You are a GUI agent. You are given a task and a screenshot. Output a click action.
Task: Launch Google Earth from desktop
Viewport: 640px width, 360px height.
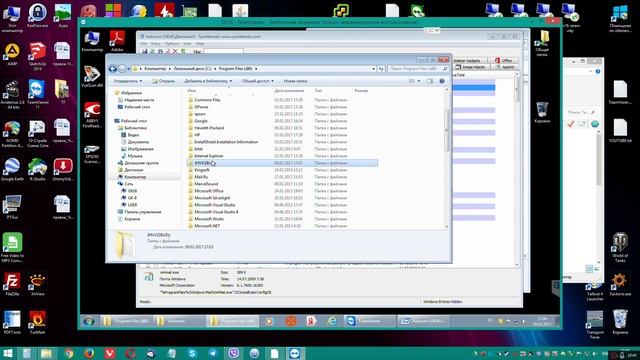[x=12, y=170]
